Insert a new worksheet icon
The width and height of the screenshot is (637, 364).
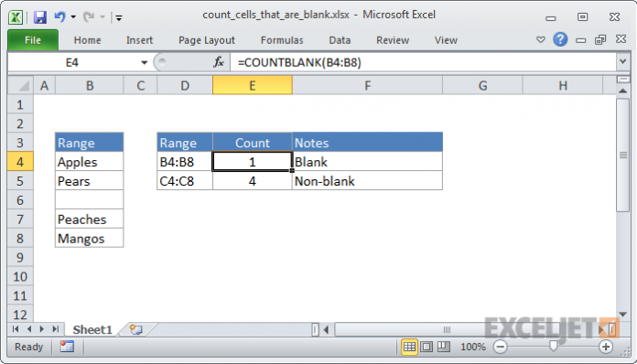click(x=135, y=329)
